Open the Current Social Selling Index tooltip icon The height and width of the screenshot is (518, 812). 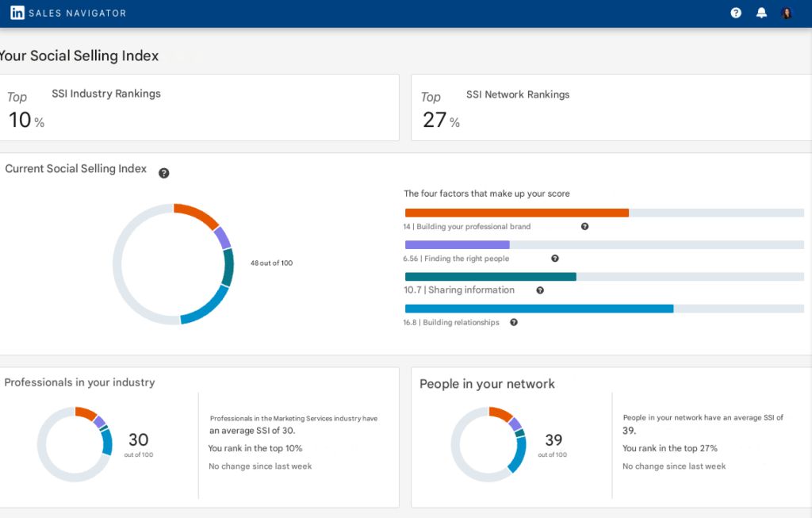[x=164, y=173]
